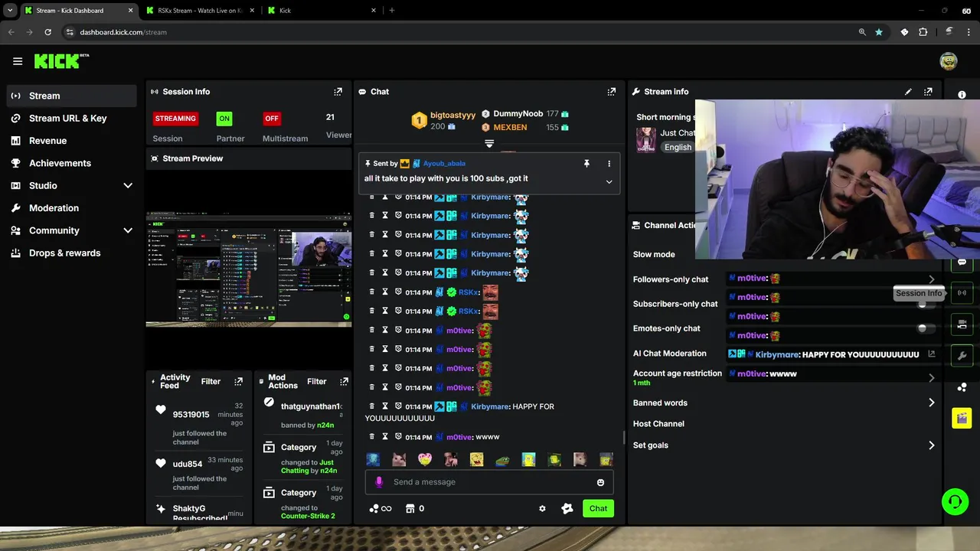Open the profile avatar menu
980x551 pixels.
click(x=949, y=61)
